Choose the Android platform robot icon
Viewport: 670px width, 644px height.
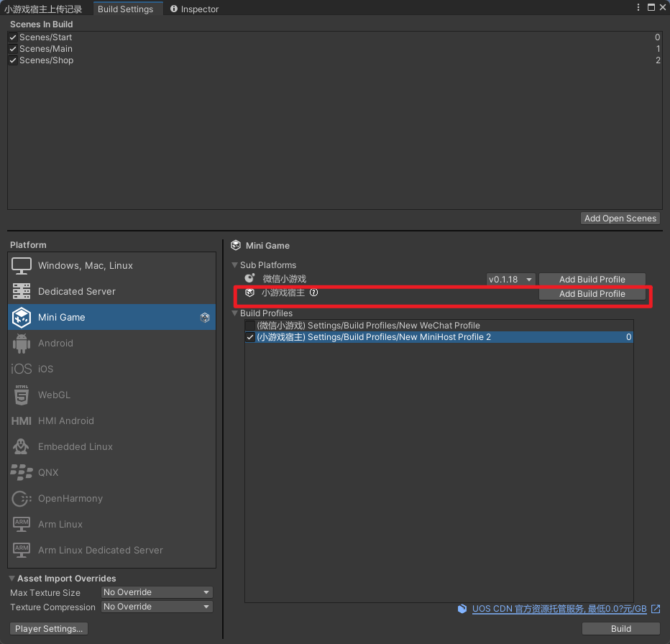pyautogui.click(x=22, y=344)
